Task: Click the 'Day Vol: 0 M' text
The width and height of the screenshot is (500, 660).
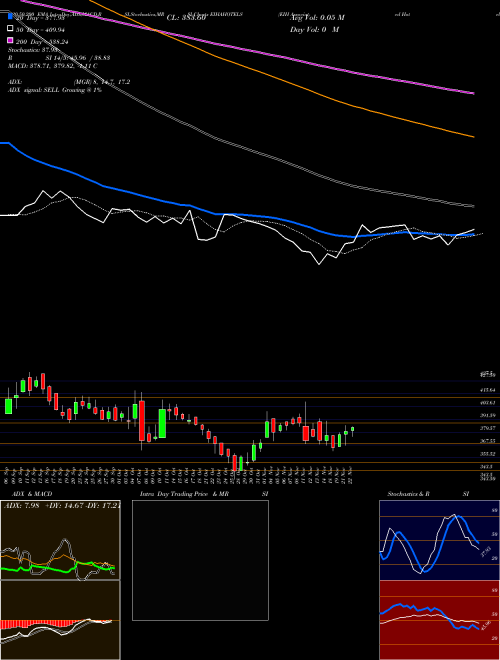Action: [x=314, y=29]
